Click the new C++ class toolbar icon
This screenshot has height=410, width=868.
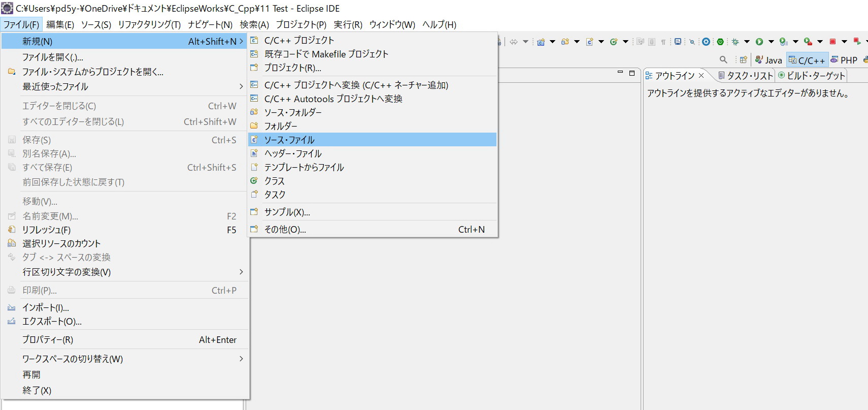(614, 42)
